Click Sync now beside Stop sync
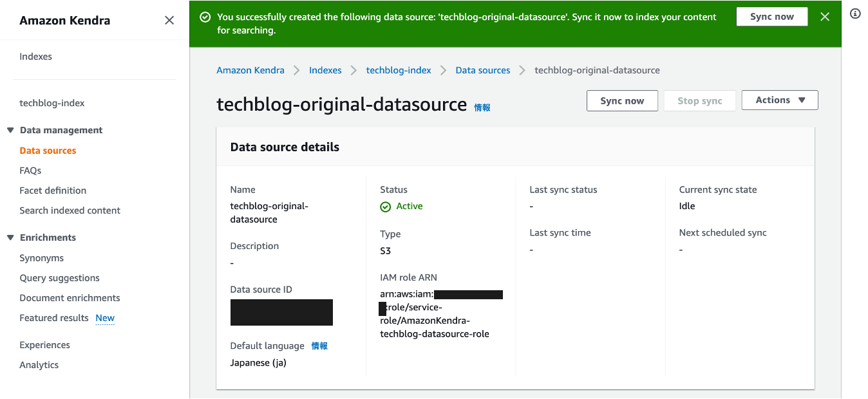The image size is (868, 399). pyautogui.click(x=622, y=100)
